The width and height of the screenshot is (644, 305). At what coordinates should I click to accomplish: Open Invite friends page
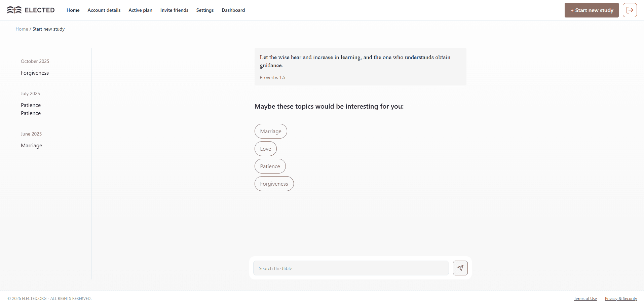[x=174, y=10]
